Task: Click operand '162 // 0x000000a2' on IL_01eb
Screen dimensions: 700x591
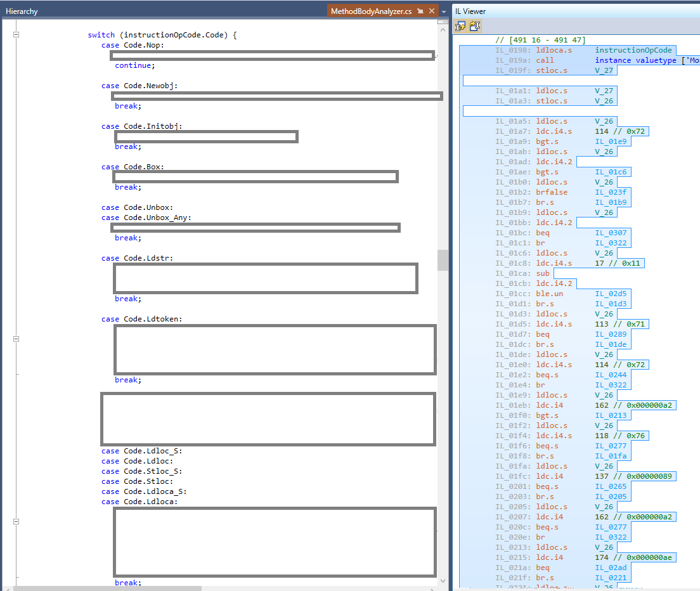Action: point(633,405)
